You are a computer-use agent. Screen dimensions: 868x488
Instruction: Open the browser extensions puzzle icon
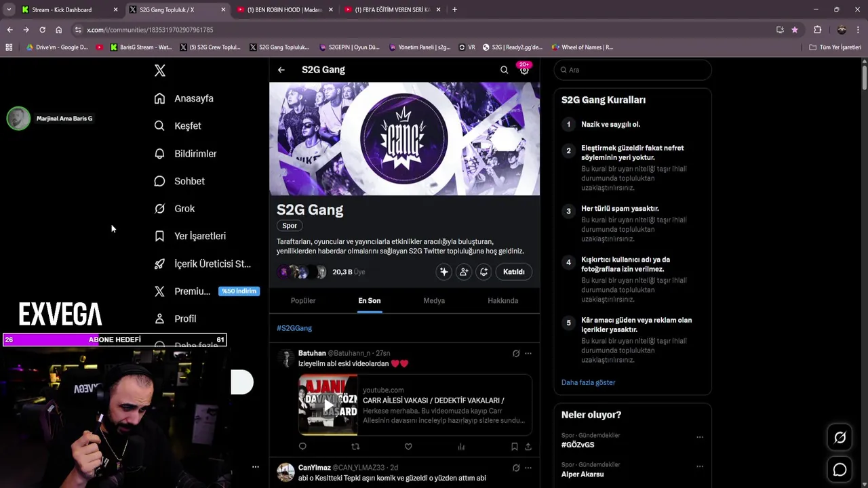click(x=817, y=30)
